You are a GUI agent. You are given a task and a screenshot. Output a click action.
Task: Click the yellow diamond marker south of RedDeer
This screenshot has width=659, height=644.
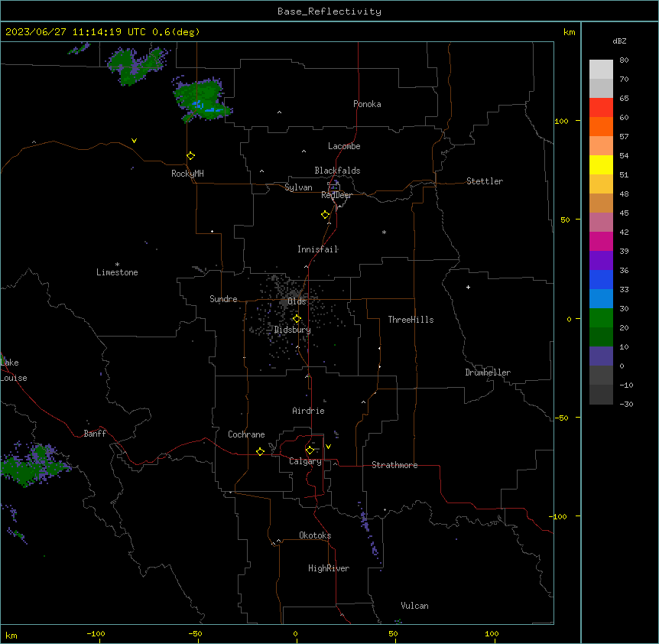coord(326,215)
